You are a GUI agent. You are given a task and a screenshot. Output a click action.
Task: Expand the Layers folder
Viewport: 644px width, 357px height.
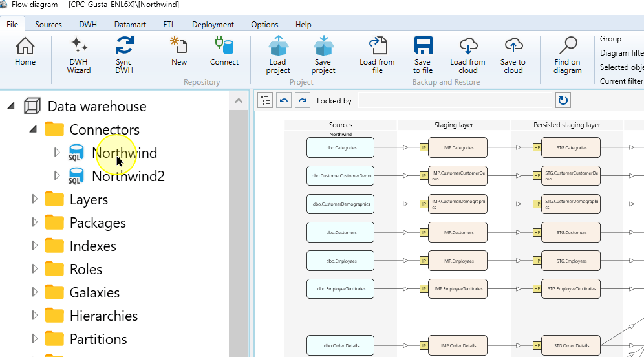34,199
